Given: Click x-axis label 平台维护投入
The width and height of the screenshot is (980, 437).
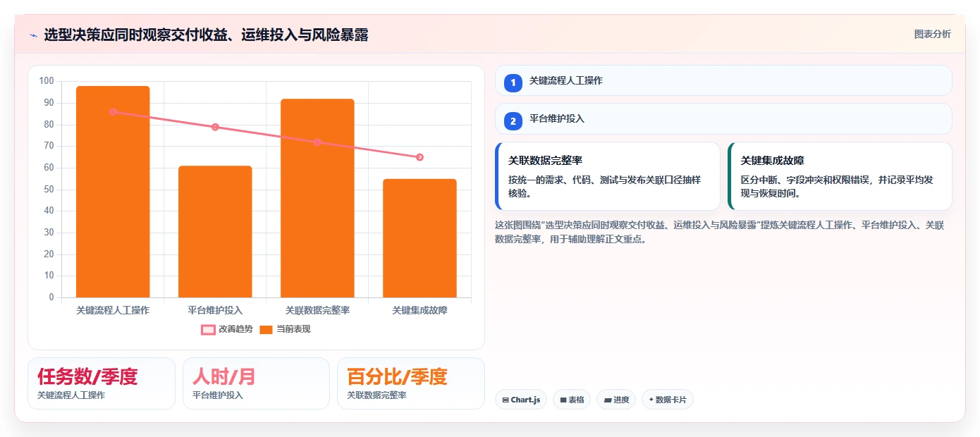Looking at the screenshot, I should [215, 310].
